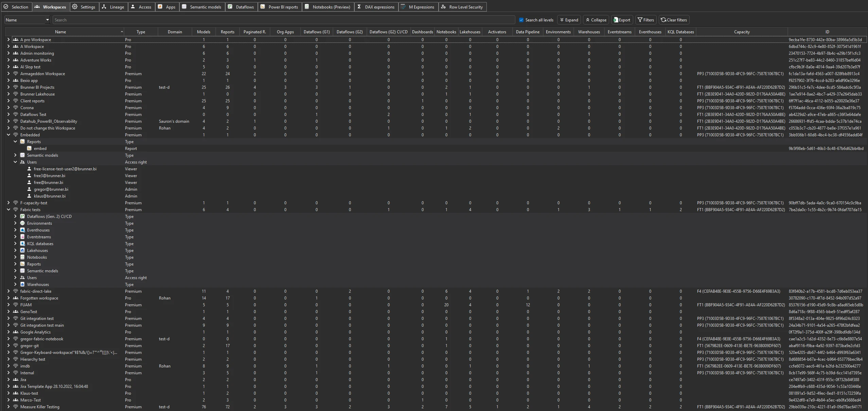This screenshot has height=411, width=868.
Task: Toggle the Search all levels checkbox
Action: point(521,20)
